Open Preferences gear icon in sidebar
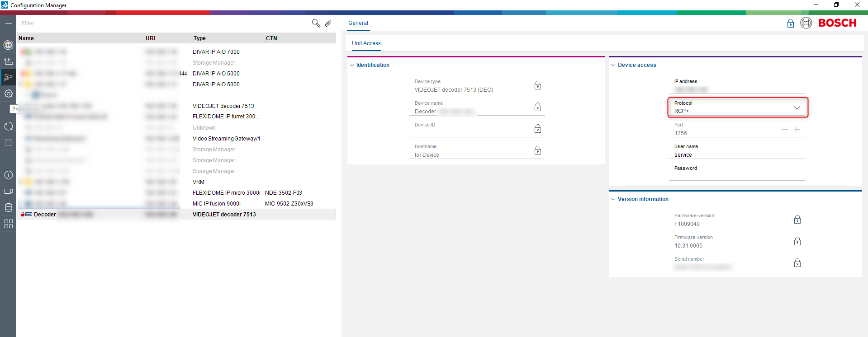The image size is (868, 337). (x=8, y=94)
